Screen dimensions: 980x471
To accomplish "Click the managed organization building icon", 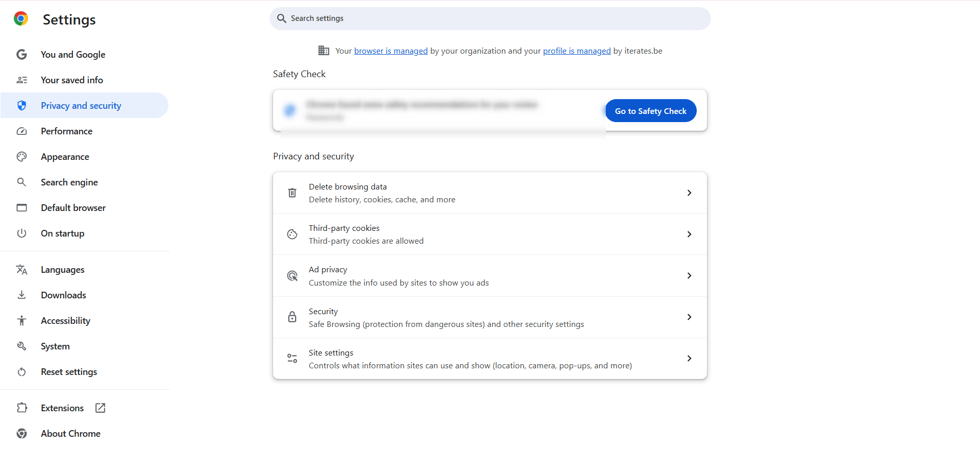I will click(324, 51).
